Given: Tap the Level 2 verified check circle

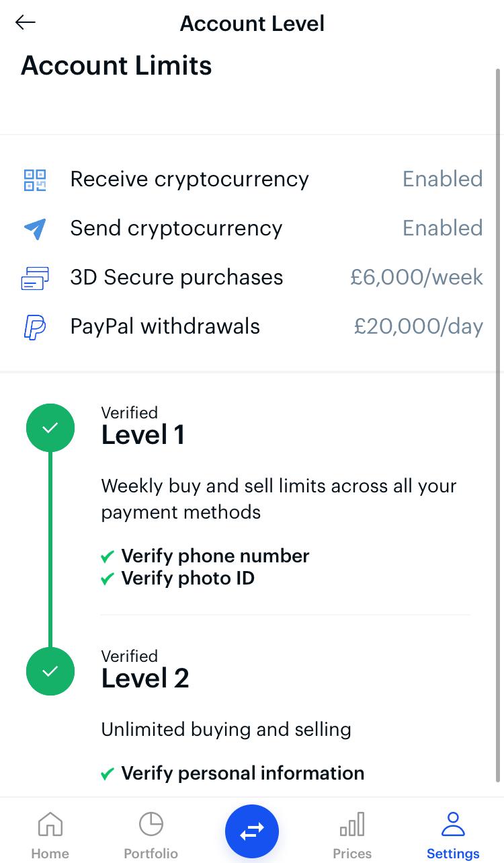Looking at the screenshot, I should (50, 671).
